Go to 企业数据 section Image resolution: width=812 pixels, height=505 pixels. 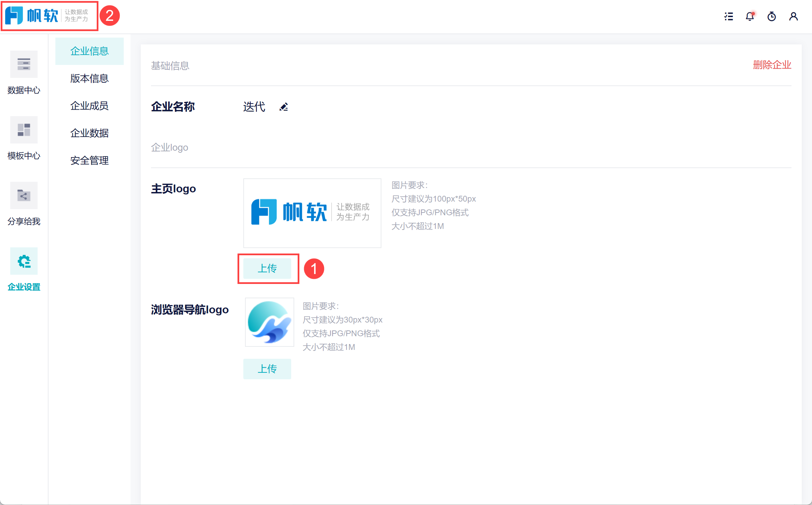pos(89,133)
